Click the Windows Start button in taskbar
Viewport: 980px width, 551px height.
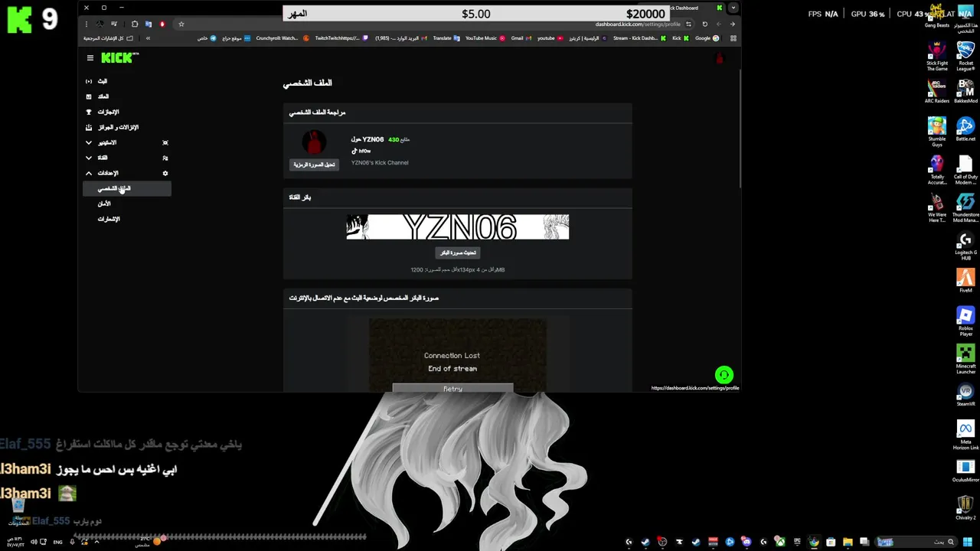[x=967, y=542]
